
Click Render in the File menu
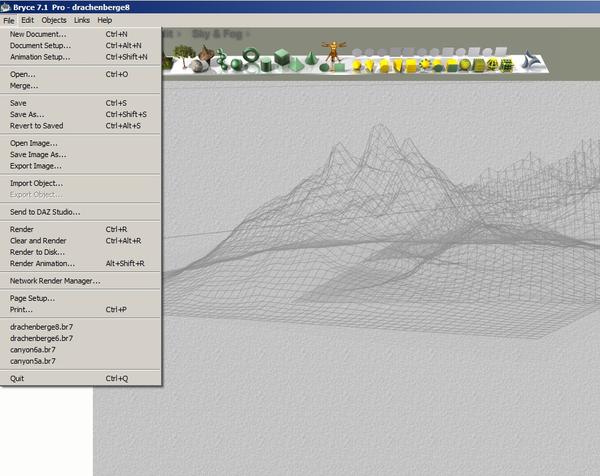[x=81, y=229]
